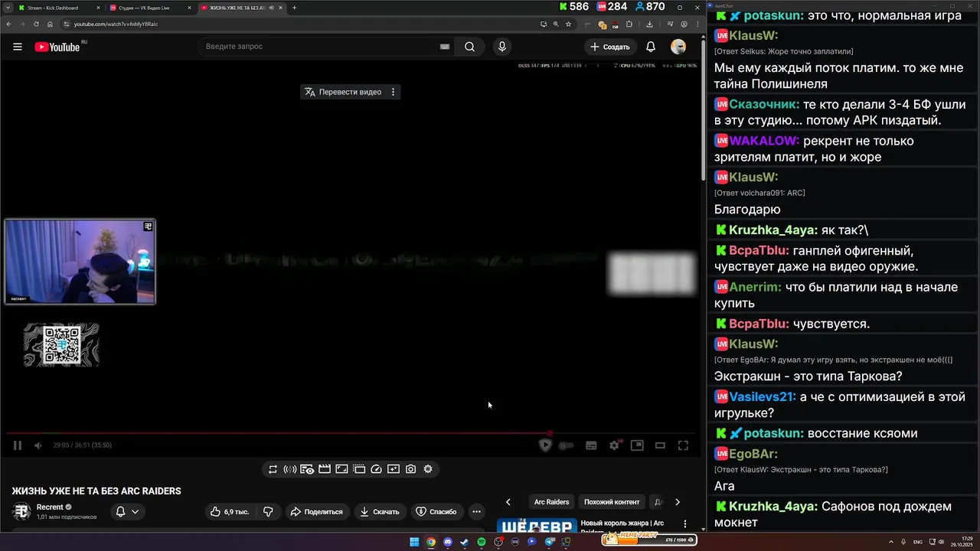Show previous chips with left arrow
This screenshot has height=551, width=980.
508,502
